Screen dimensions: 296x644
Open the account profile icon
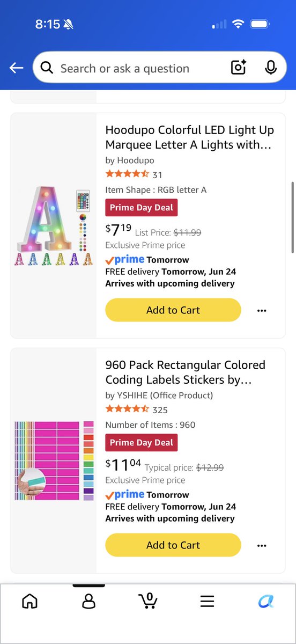pos(88,601)
